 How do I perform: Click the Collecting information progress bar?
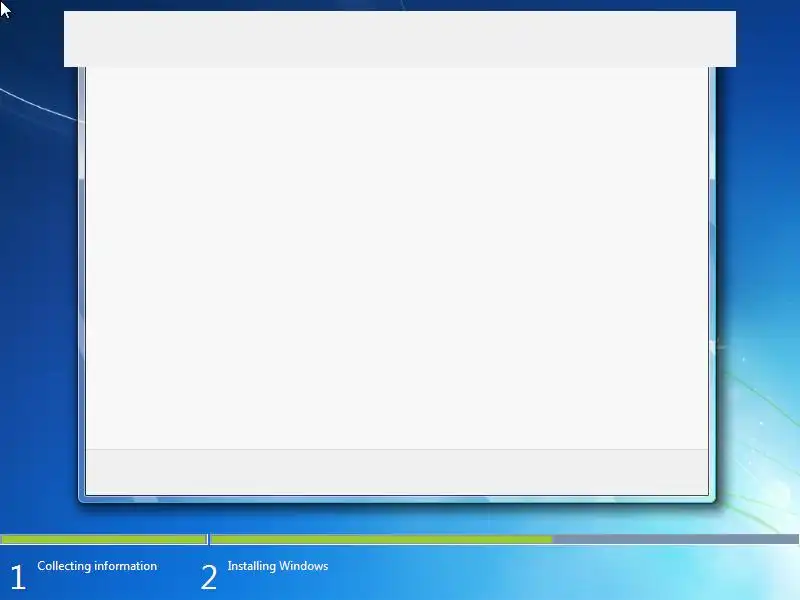pyautogui.click(x=104, y=539)
